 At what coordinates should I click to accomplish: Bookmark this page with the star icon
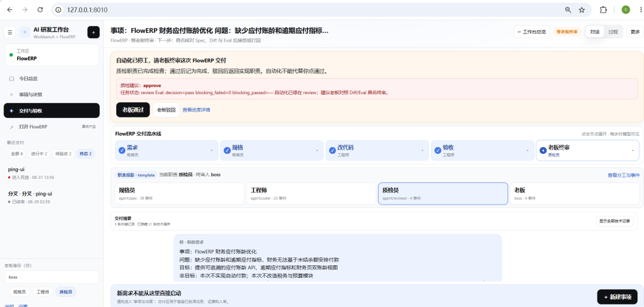581,10
